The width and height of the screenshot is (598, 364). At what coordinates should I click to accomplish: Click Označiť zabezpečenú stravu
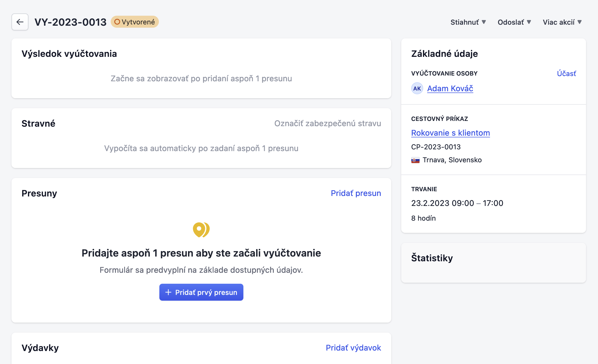coord(327,123)
